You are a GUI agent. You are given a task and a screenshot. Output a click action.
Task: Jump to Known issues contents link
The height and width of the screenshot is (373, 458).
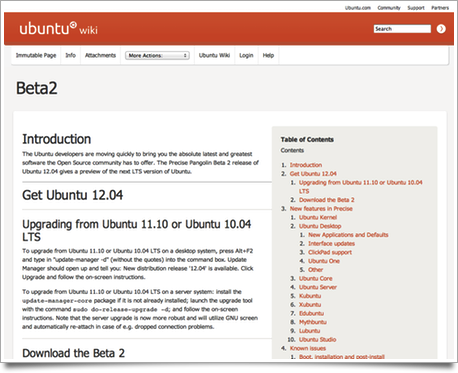click(x=308, y=348)
